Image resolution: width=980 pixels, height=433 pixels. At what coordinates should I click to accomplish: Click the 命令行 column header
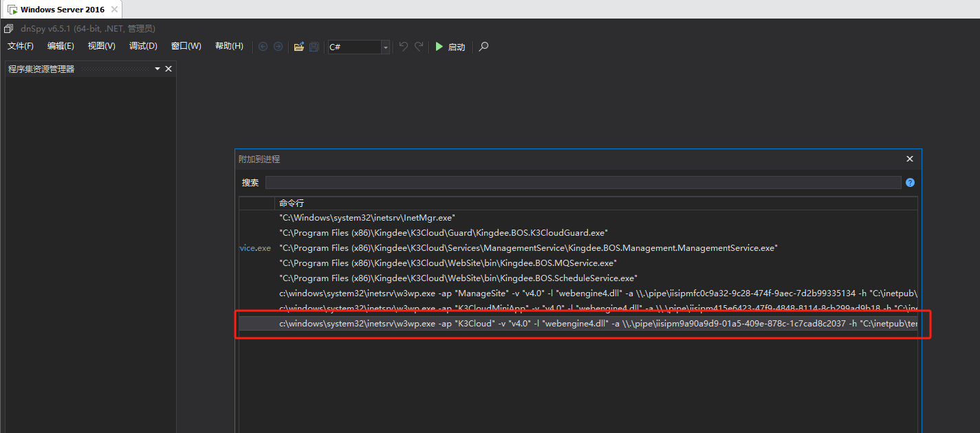point(596,203)
